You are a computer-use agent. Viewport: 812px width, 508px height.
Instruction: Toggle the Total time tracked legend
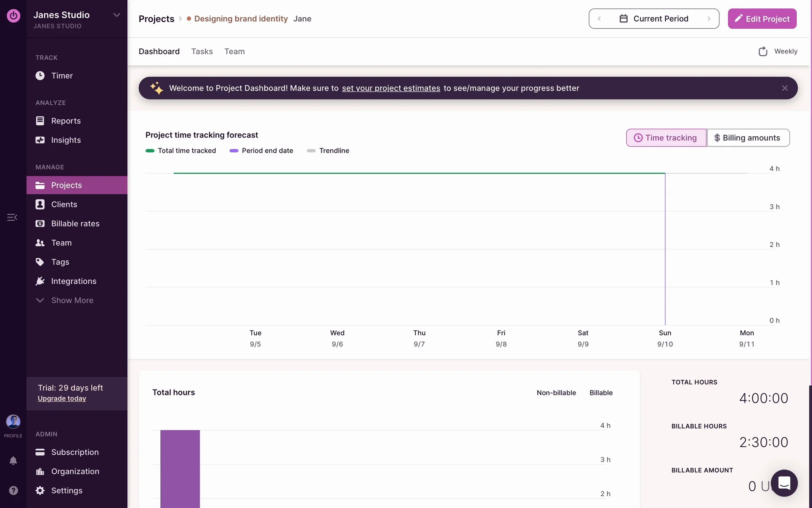[181, 151]
